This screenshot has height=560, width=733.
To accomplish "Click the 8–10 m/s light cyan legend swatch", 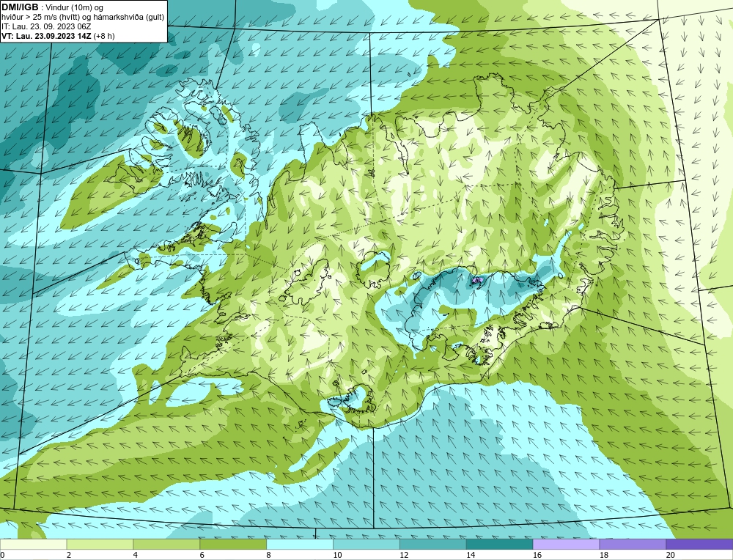I will [300, 544].
